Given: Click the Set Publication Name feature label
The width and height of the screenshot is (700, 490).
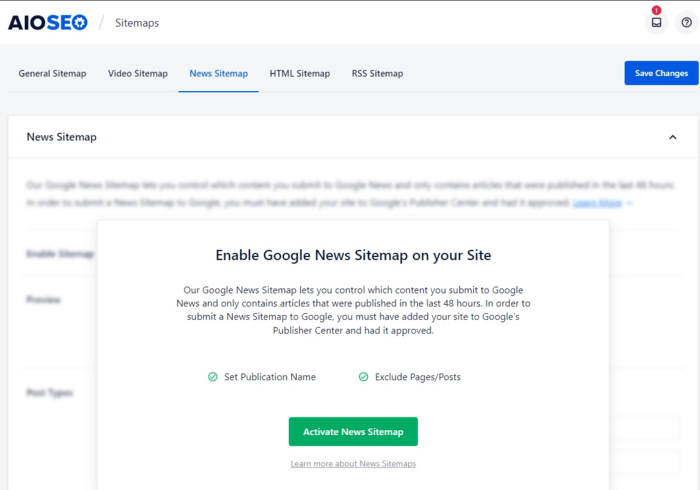Looking at the screenshot, I should pos(270,377).
